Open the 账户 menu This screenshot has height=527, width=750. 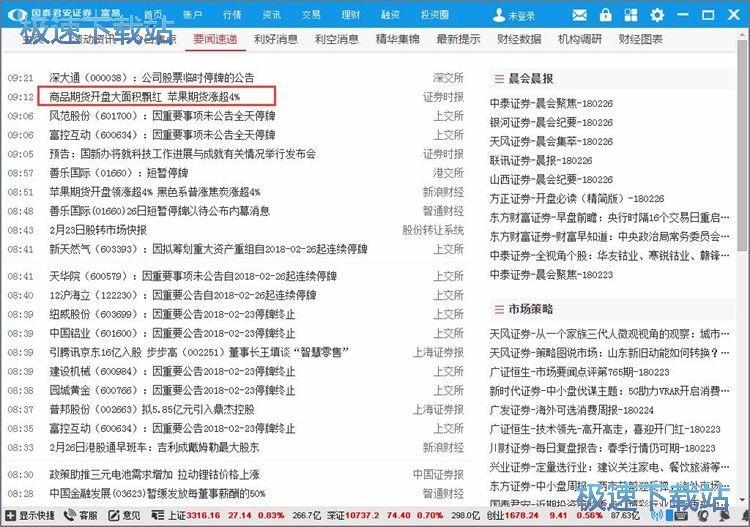(193, 15)
